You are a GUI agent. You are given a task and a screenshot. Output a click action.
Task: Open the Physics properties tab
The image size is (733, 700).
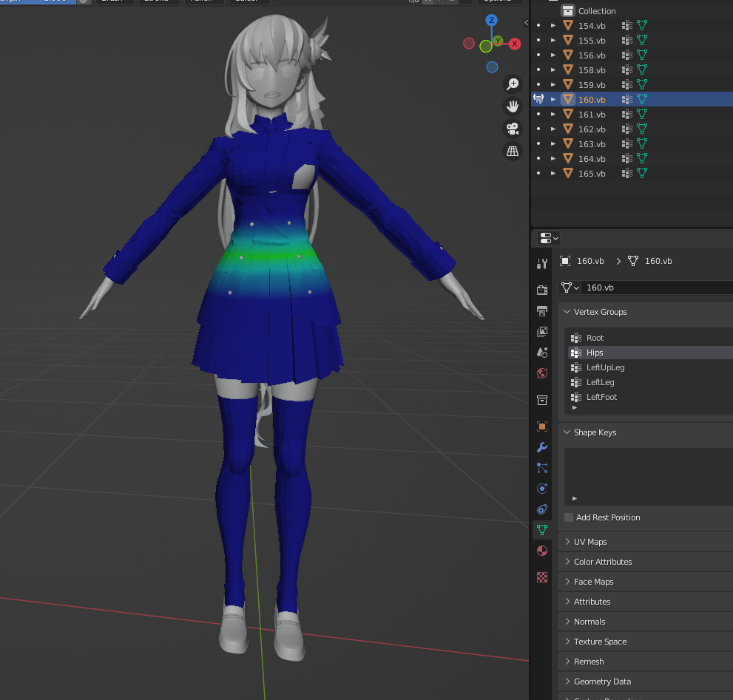click(x=542, y=489)
